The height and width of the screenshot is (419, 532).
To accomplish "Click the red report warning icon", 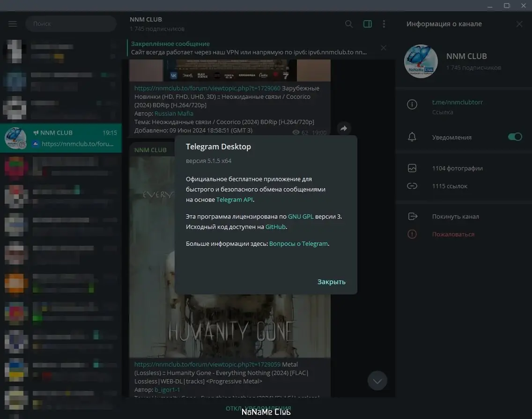I will click(x=412, y=234).
